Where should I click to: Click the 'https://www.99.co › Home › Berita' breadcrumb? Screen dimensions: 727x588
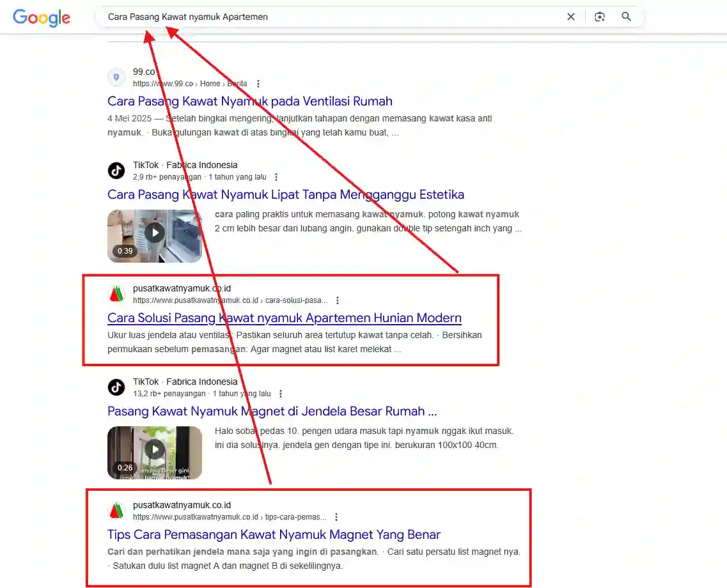click(x=190, y=84)
